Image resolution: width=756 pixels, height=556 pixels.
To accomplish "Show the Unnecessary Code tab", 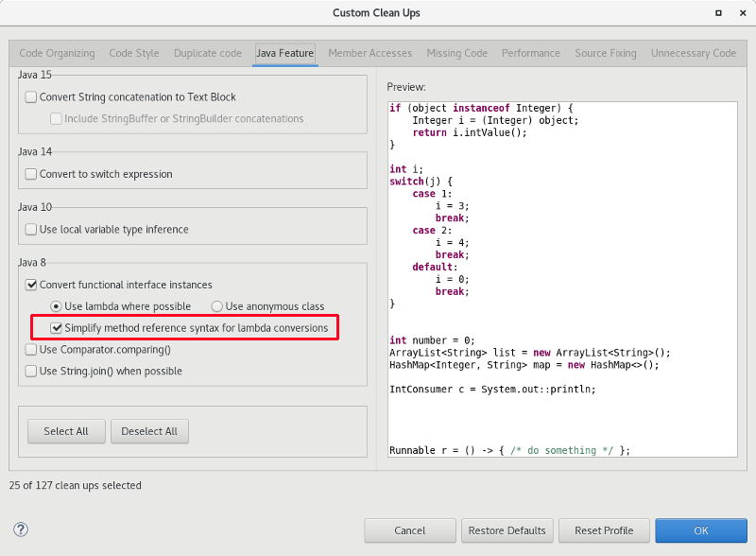I will click(x=694, y=53).
